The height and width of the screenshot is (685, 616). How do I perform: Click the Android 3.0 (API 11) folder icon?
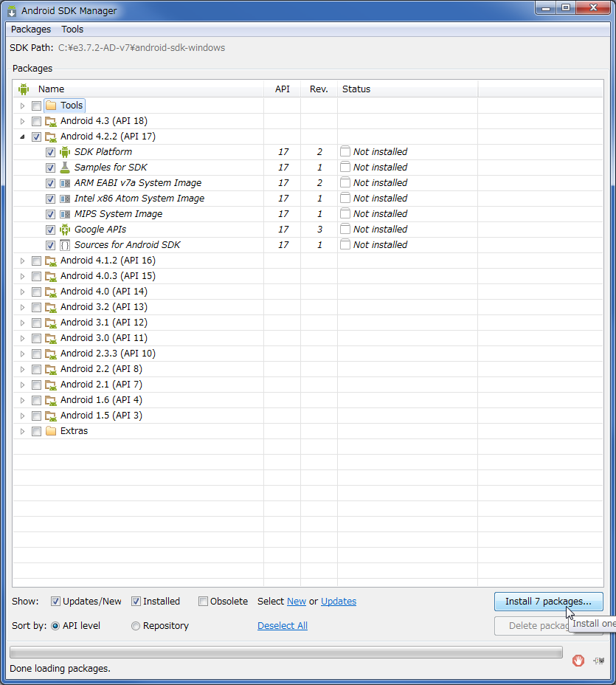pos(51,339)
